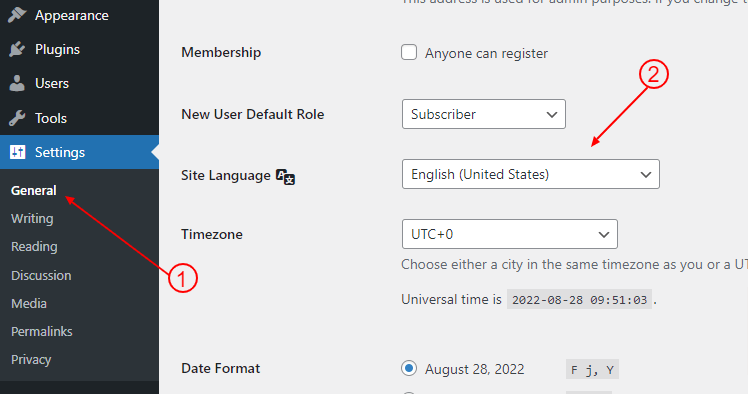Open the New User Default Role dropdown
The image size is (748, 394).
[x=484, y=114]
